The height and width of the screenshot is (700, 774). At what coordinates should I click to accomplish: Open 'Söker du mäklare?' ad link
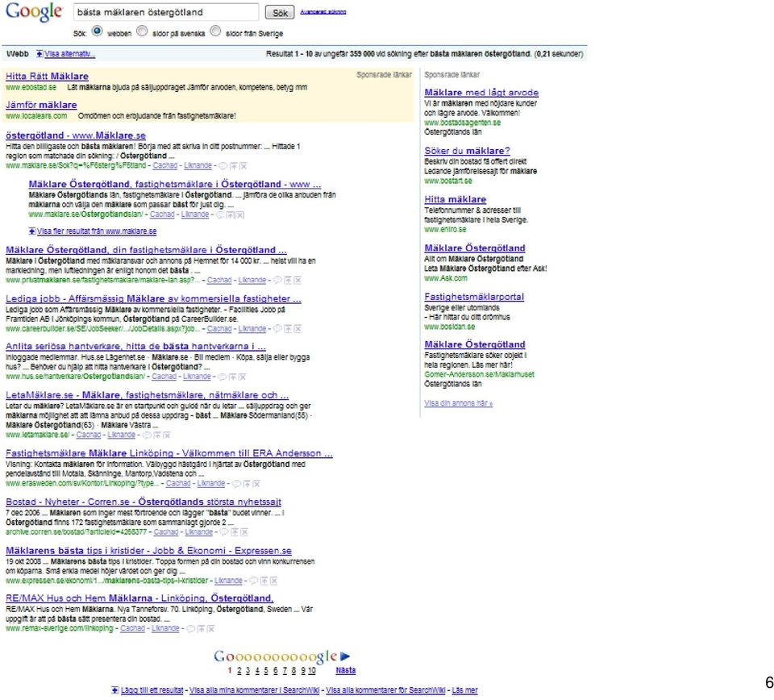[467, 151]
